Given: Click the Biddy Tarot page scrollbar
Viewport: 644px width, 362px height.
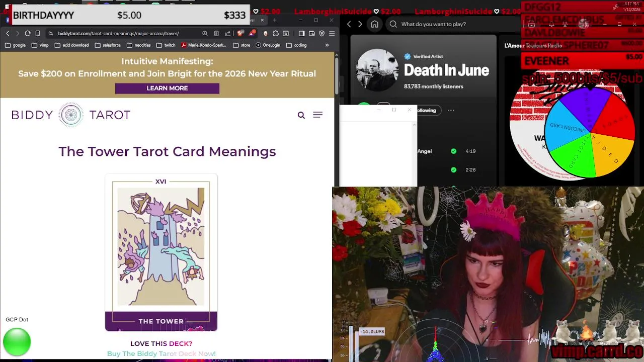Looking at the screenshot, I should click(x=336, y=75).
